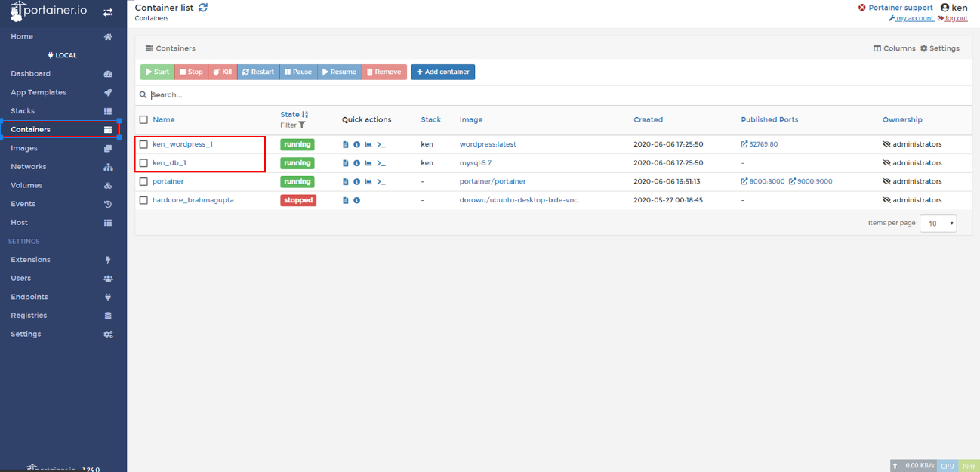Open the table Settings menu

(939, 48)
